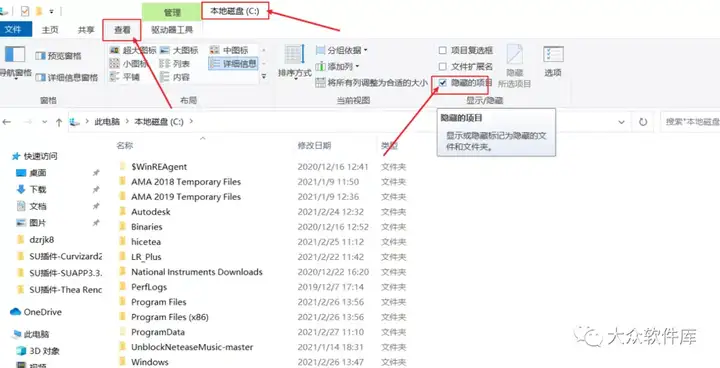
Task: Choose 大图标 layout
Action: click(179, 50)
